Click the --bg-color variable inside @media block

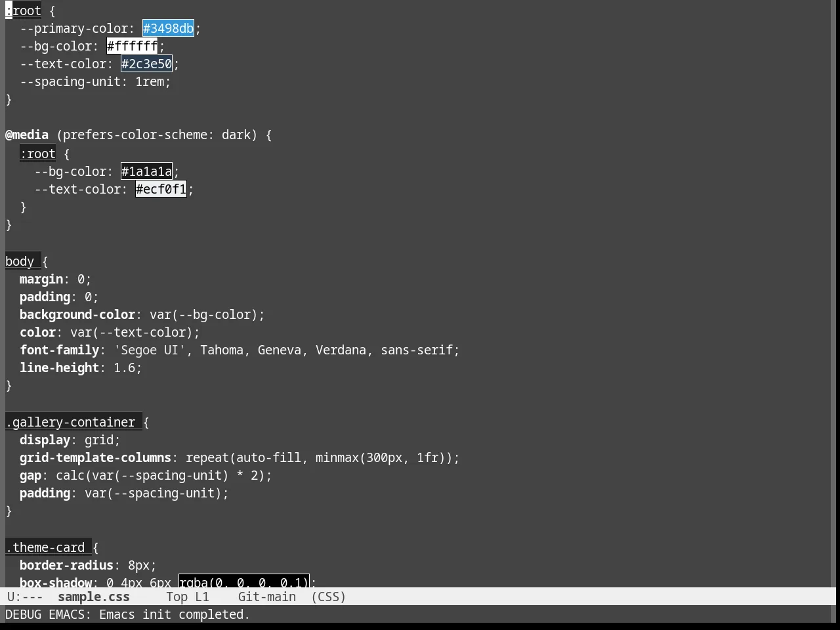[x=70, y=171]
